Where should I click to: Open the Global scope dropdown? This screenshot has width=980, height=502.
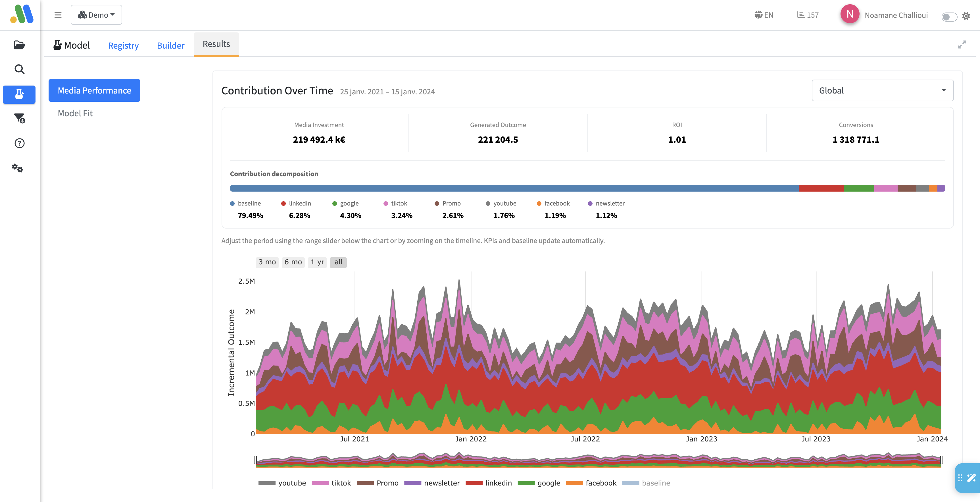coord(882,90)
